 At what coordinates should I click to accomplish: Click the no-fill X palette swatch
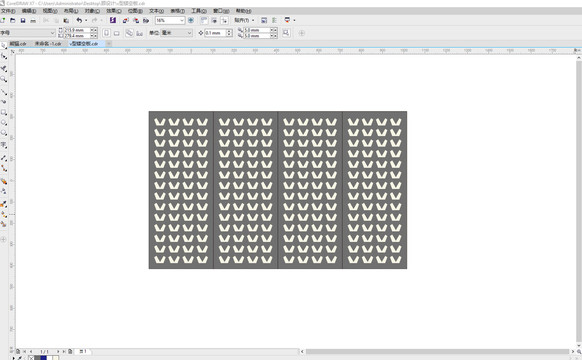coord(31,358)
